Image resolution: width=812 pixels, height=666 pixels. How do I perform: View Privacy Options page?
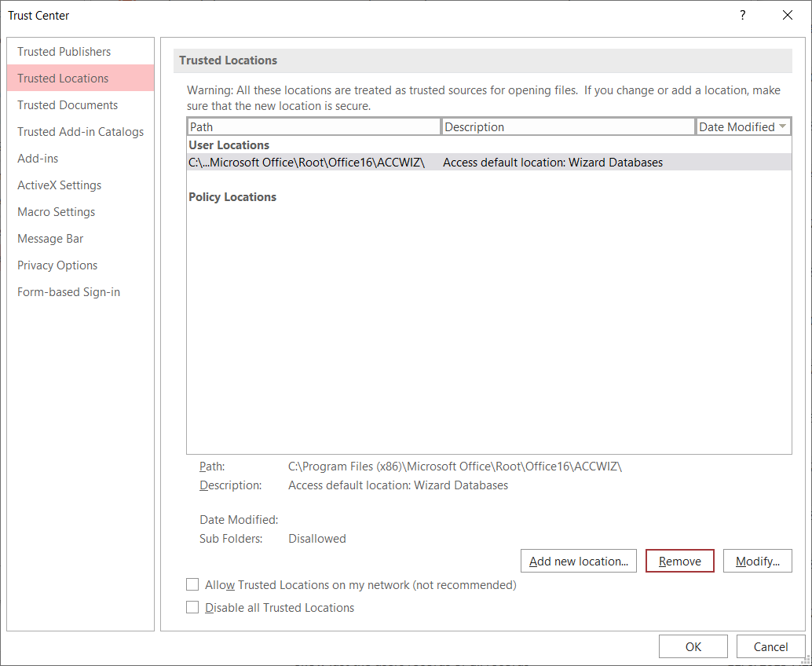pyautogui.click(x=57, y=265)
